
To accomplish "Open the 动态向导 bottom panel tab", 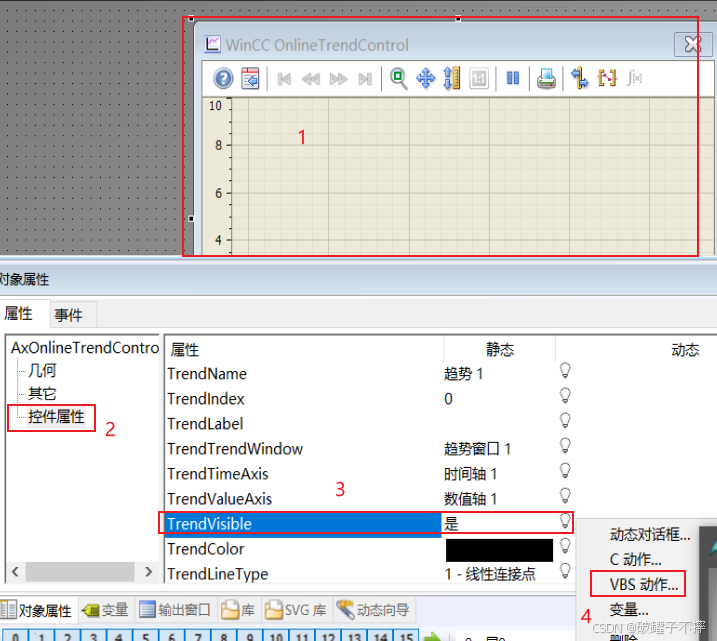I will [x=373, y=610].
